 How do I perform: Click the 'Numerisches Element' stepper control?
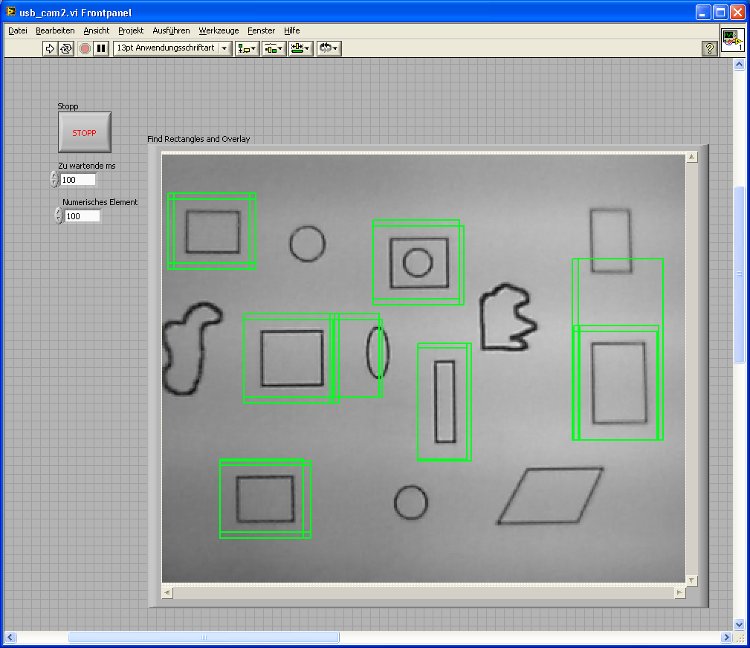click(58, 216)
